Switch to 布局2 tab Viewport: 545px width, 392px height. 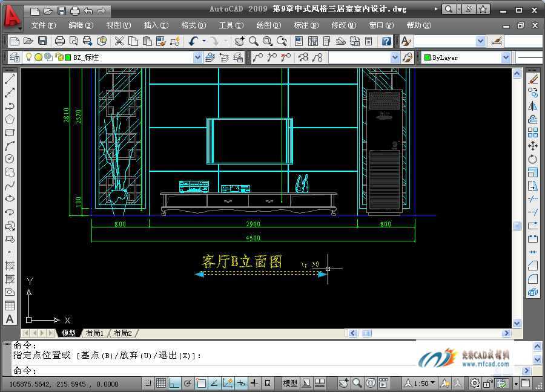click(123, 333)
